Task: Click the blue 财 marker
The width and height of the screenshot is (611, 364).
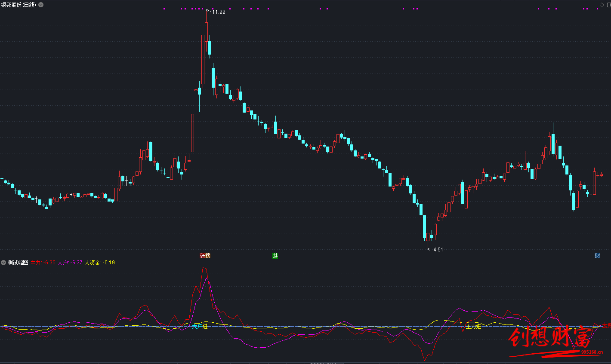Action: [x=597, y=256]
